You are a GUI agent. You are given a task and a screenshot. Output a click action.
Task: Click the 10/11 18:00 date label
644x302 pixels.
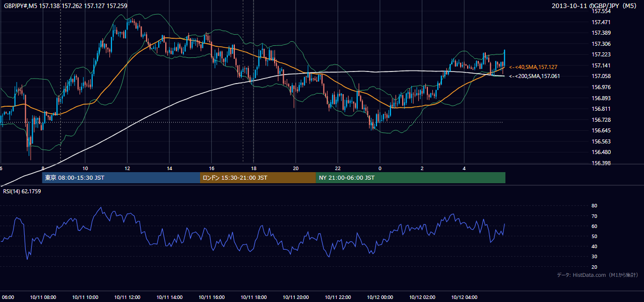(253, 297)
